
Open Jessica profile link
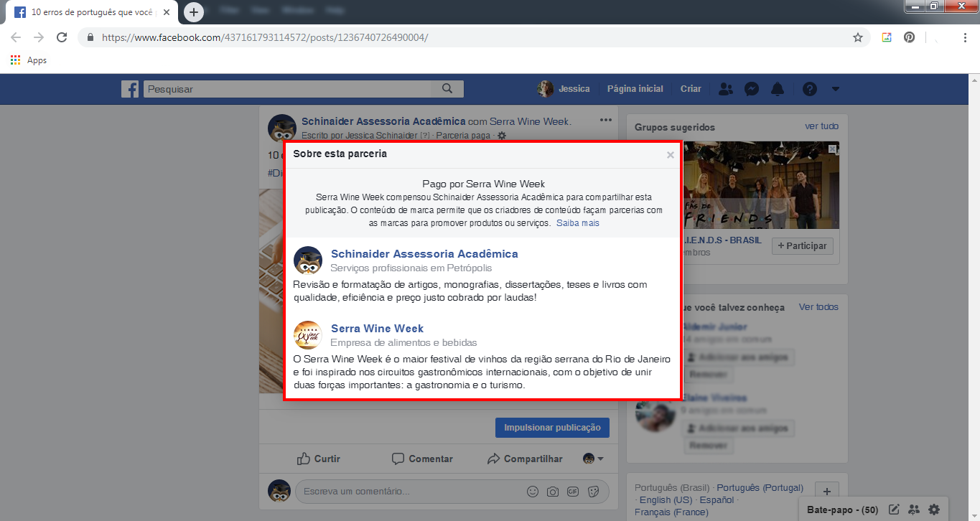[564, 89]
